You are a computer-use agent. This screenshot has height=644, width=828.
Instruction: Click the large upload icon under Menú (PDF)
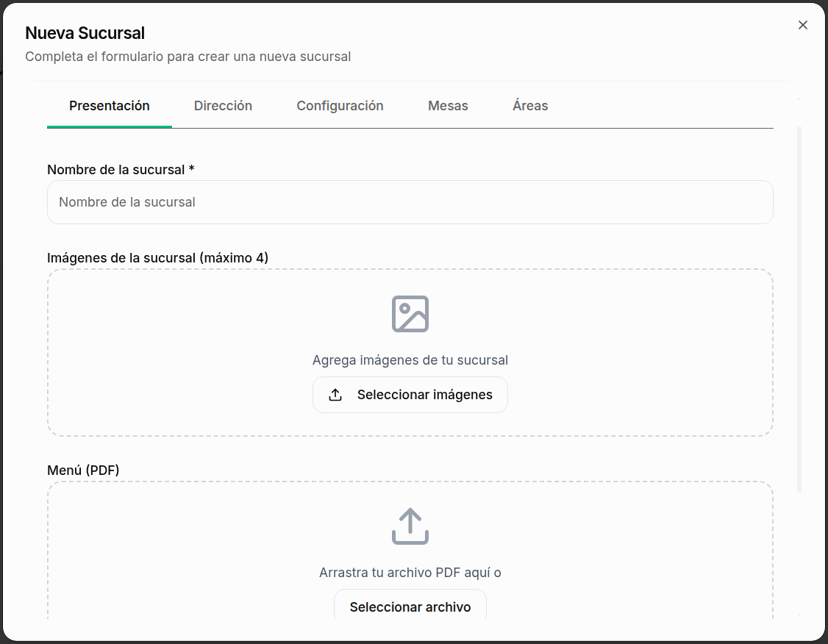[x=410, y=526]
